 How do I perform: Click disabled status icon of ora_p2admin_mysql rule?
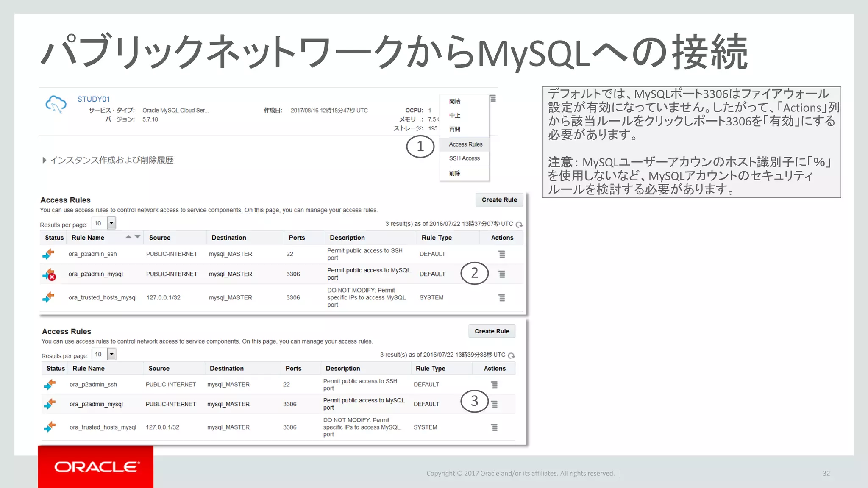point(49,274)
